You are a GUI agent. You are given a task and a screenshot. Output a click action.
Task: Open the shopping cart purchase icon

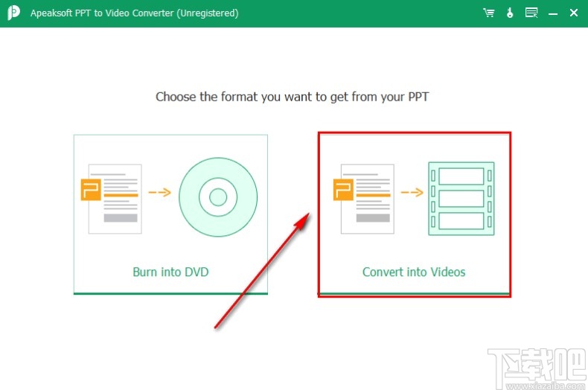[488, 13]
